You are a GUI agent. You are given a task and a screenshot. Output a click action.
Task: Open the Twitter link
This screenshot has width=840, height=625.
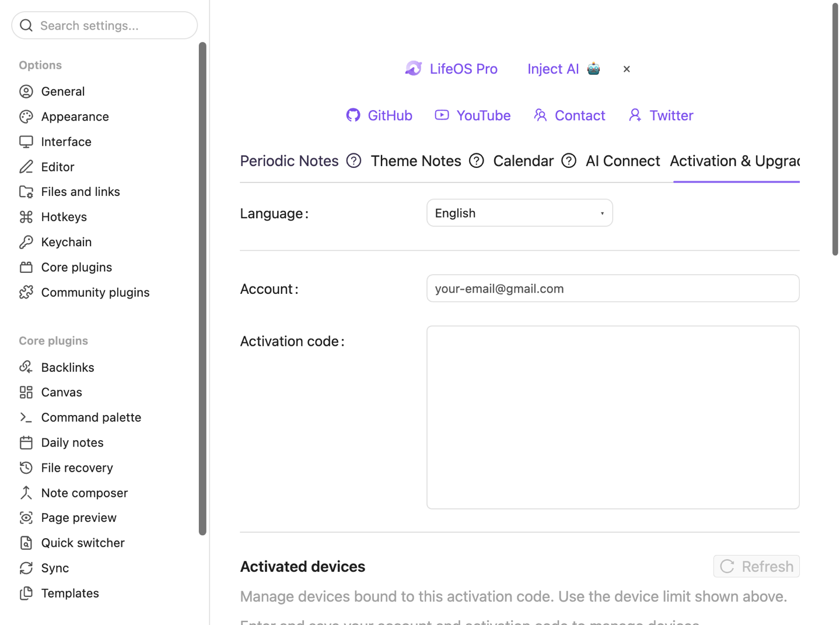point(661,115)
